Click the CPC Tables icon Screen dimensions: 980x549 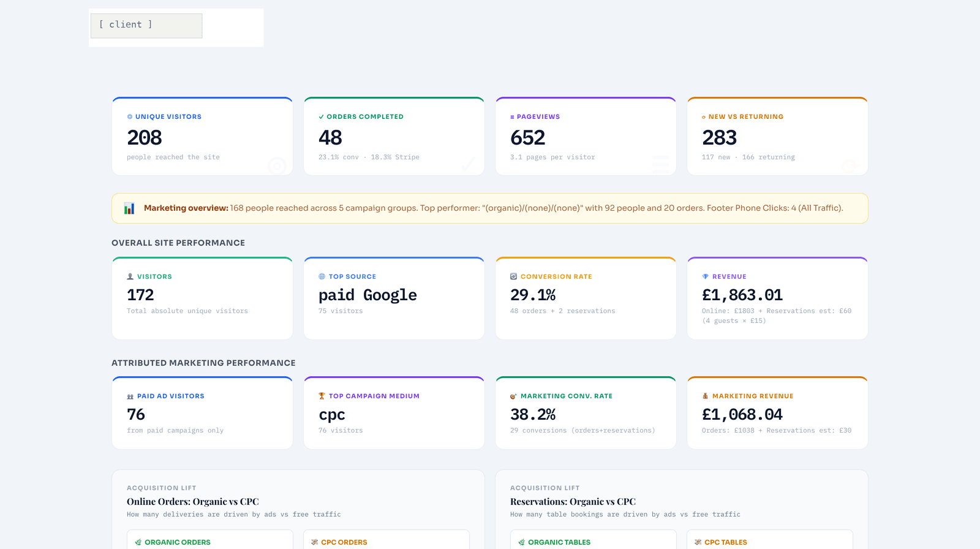(698, 542)
